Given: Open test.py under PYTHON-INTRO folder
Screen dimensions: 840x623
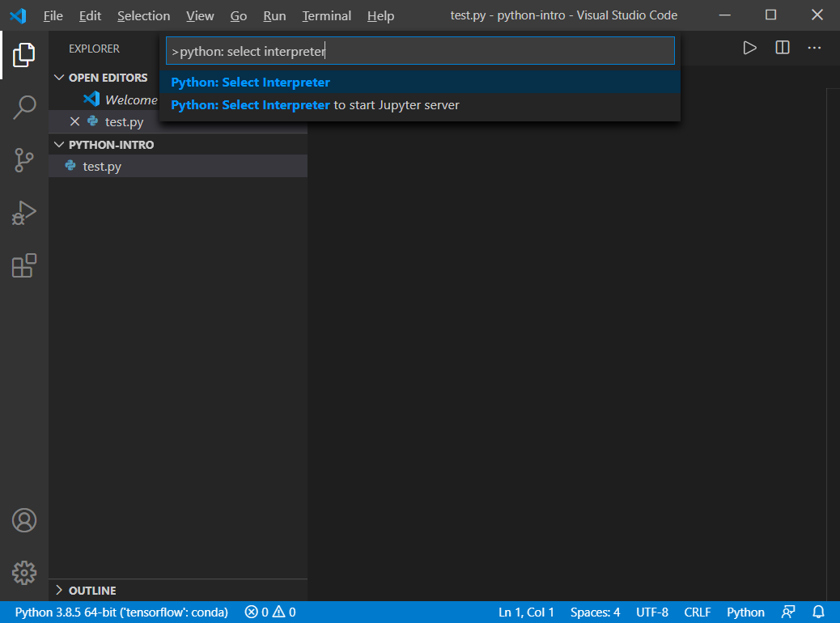Looking at the screenshot, I should tap(178, 166).
